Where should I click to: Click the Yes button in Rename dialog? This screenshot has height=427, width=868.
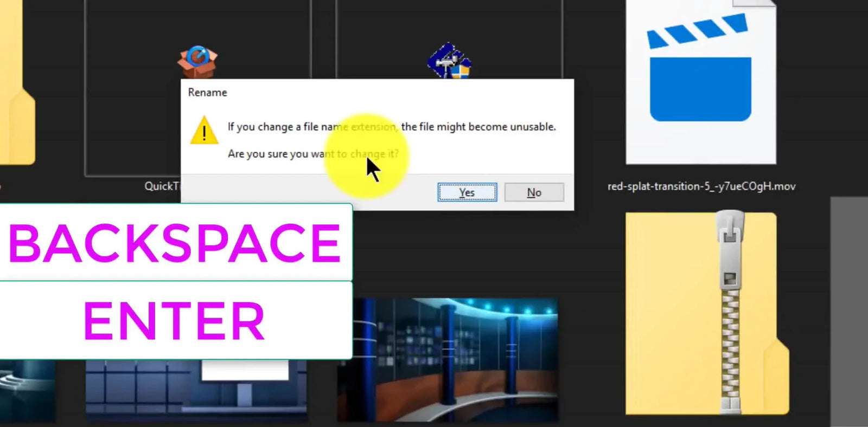pyautogui.click(x=467, y=192)
